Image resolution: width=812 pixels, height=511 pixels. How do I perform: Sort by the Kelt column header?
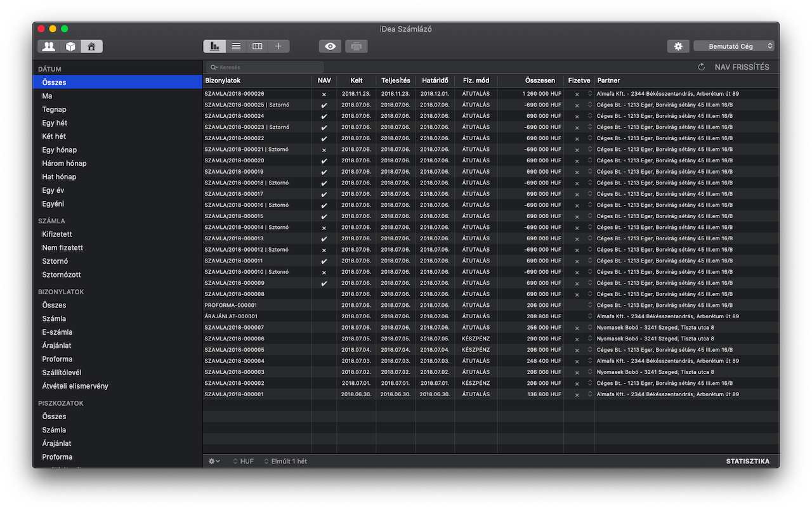357,81
